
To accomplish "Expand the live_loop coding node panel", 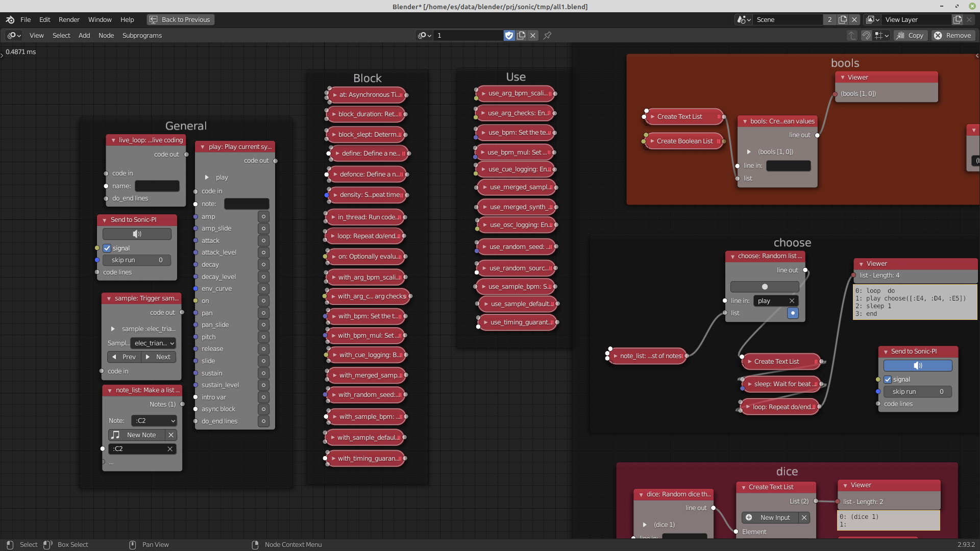I will click(113, 140).
